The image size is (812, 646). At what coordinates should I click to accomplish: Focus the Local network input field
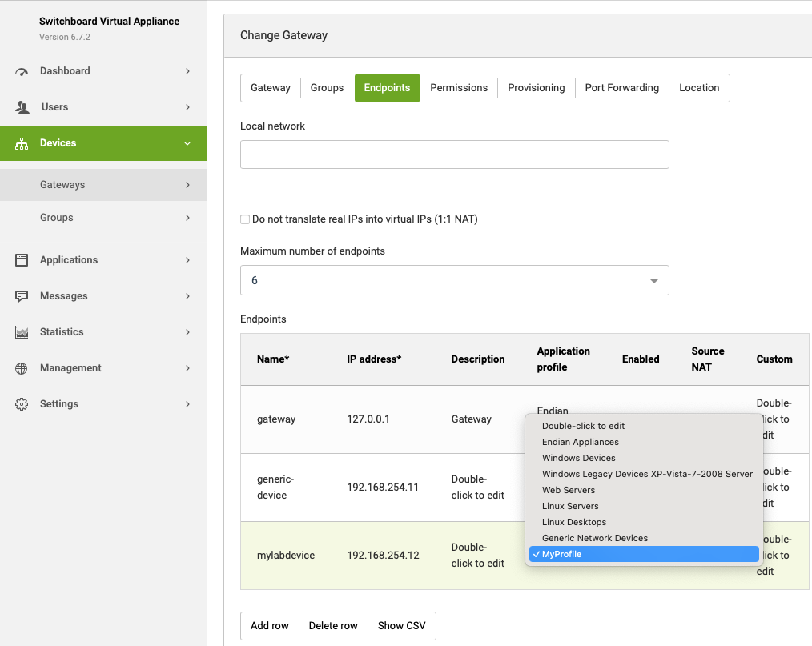454,154
